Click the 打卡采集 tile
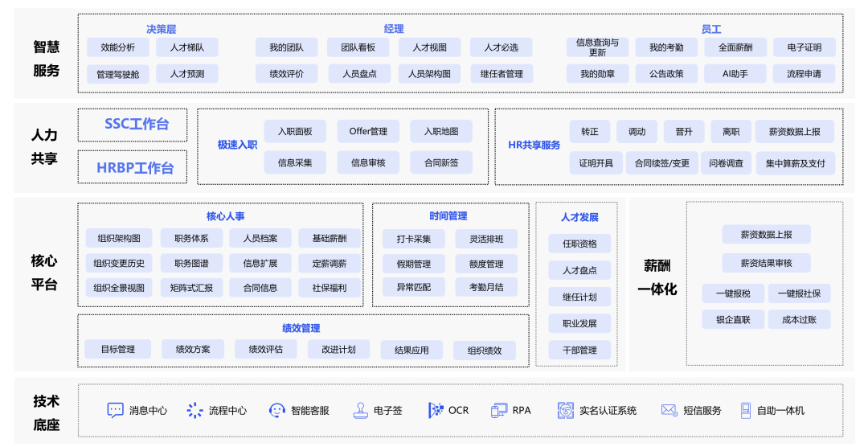The image size is (868, 447). point(414,239)
